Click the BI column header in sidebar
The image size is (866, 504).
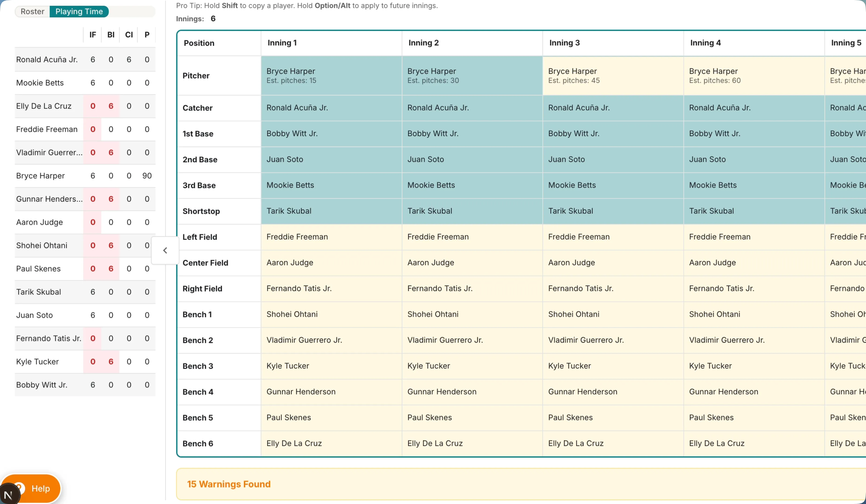pos(111,35)
